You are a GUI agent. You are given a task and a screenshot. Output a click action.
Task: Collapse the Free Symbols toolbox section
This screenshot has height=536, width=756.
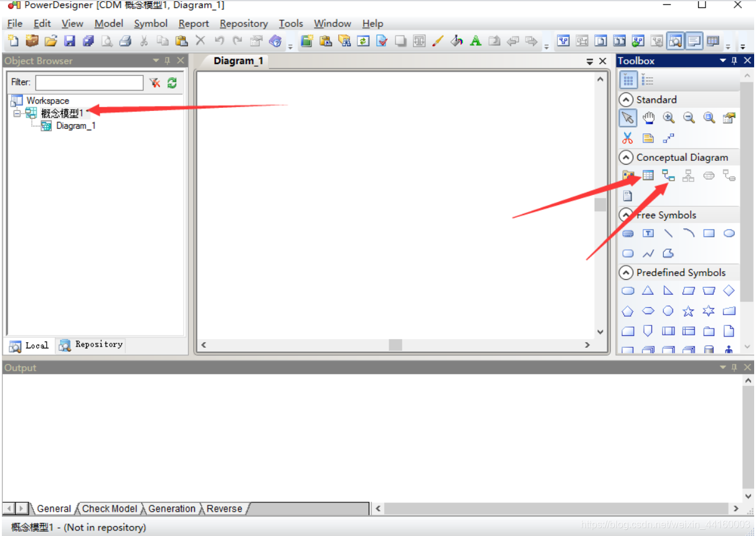coord(626,215)
